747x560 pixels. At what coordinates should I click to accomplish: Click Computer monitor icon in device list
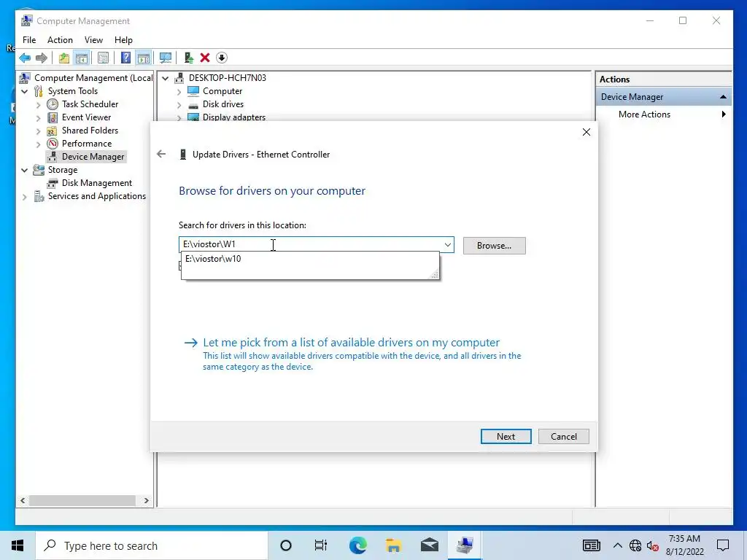click(193, 91)
